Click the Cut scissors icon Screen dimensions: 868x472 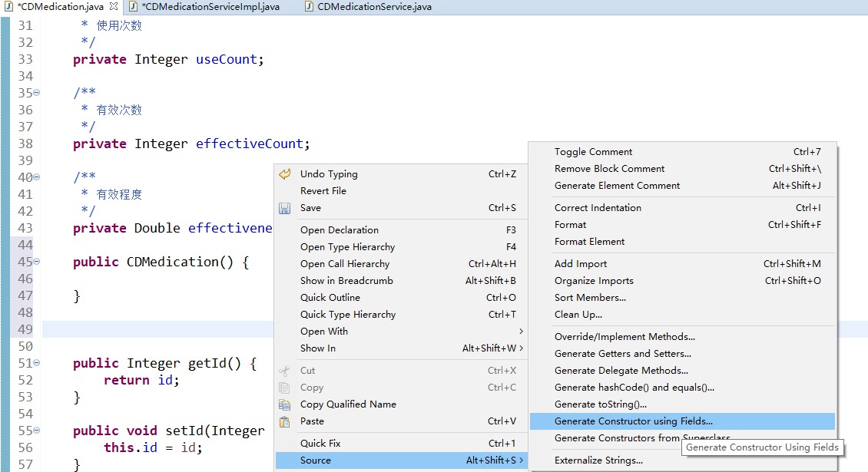pyautogui.click(x=283, y=370)
